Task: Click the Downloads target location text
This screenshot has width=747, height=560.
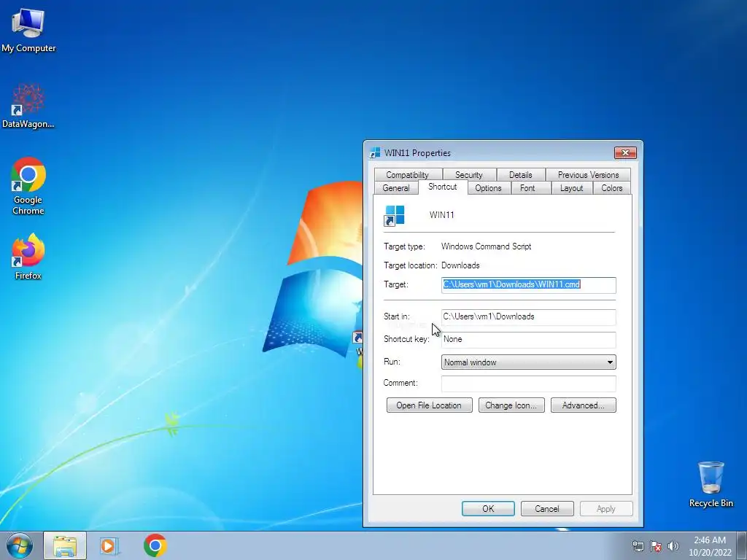Action: pyautogui.click(x=460, y=265)
